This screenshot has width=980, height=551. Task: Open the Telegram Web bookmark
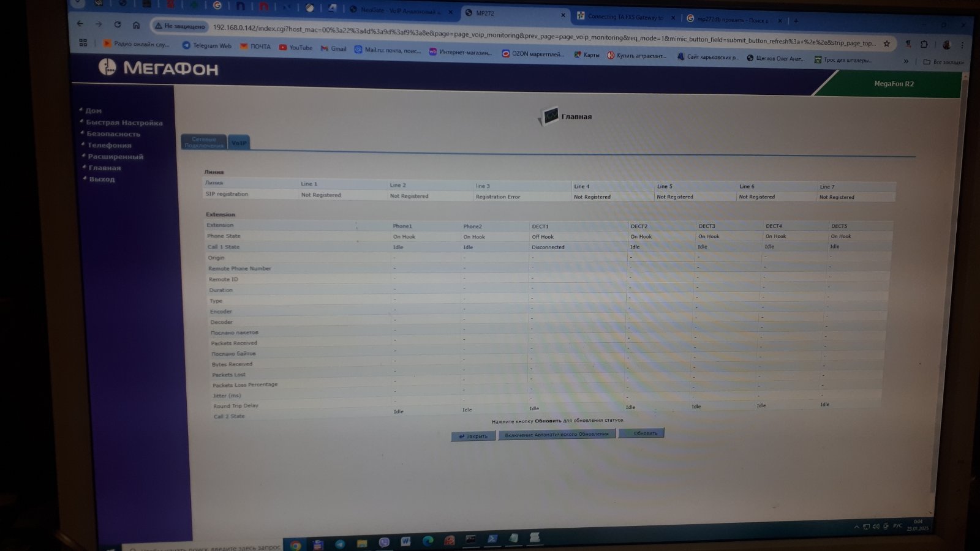tap(207, 45)
